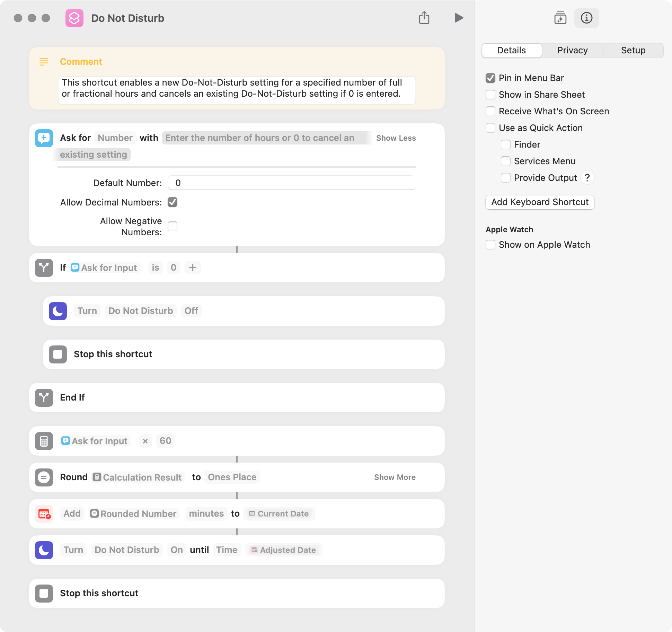The image size is (672, 632).
Task: Click the Adjusted Date variable token
Action: (284, 550)
